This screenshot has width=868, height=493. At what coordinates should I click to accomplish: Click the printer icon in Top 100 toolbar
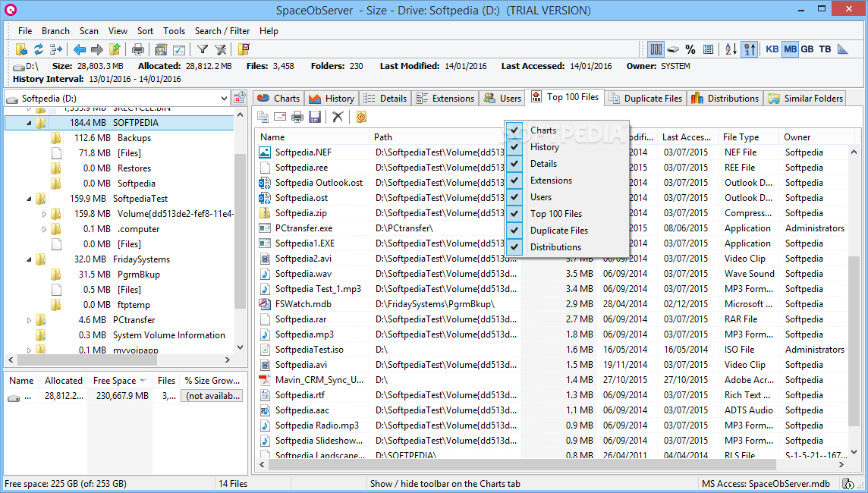coord(297,117)
